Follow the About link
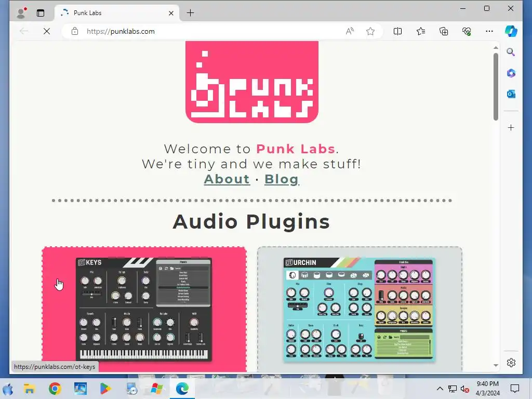532x399 pixels. (227, 179)
